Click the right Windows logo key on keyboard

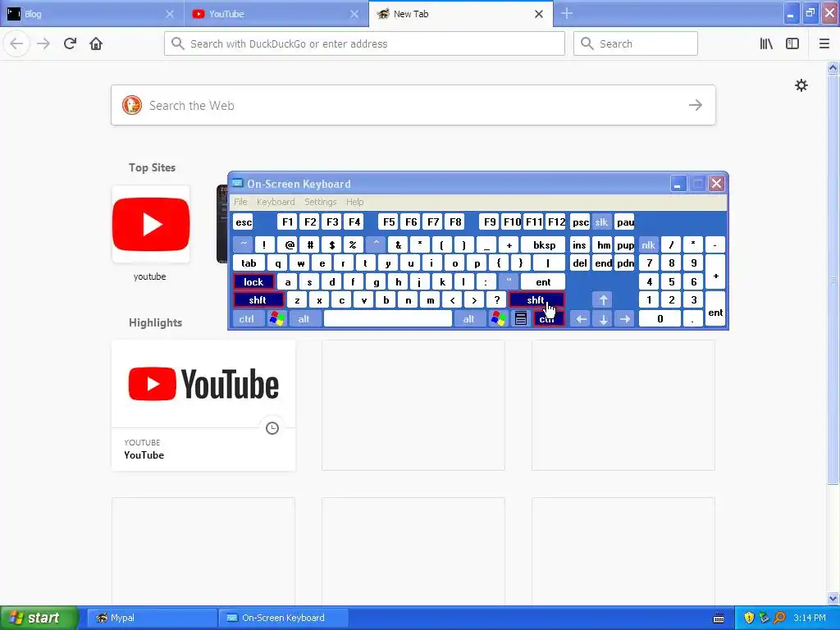[498, 319]
